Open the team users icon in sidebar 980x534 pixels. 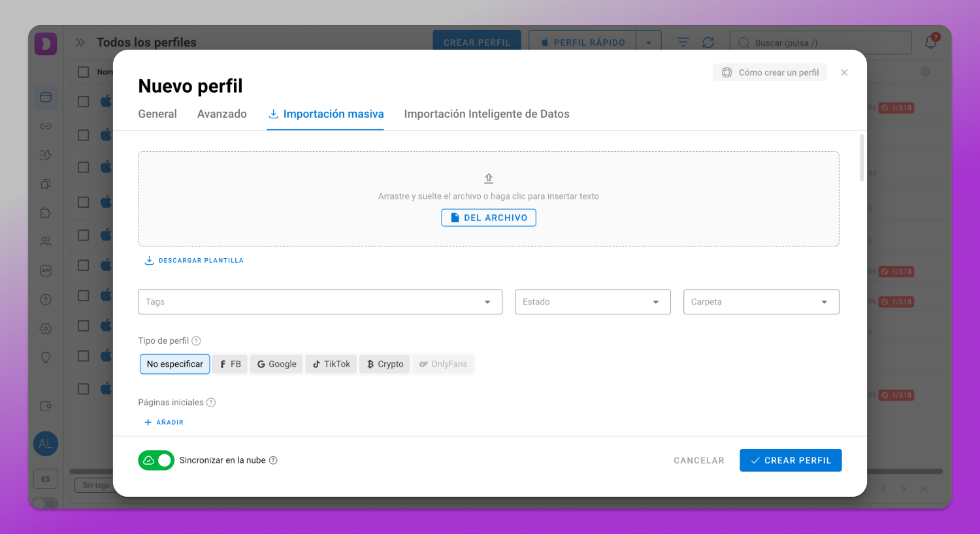tap(46, 242)
